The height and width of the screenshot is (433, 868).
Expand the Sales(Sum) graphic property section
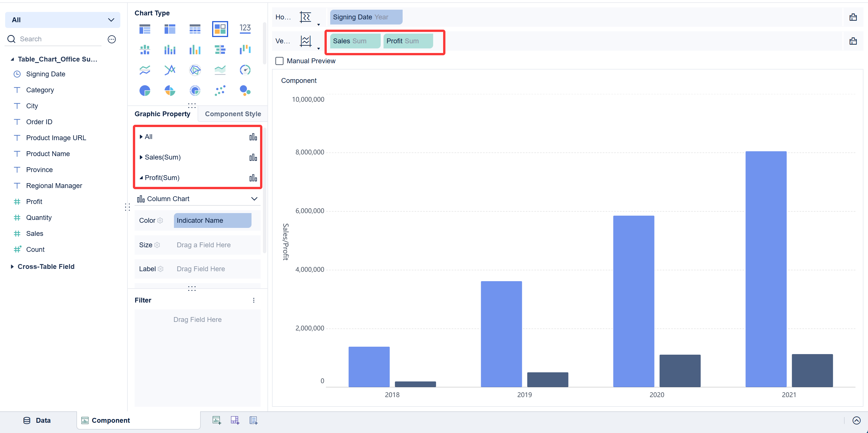point(141,157)
